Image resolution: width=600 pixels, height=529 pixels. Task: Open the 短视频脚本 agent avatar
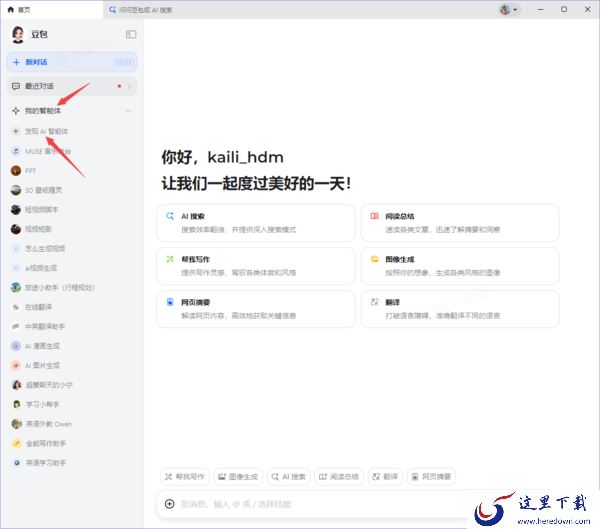[x=16, y=209]
